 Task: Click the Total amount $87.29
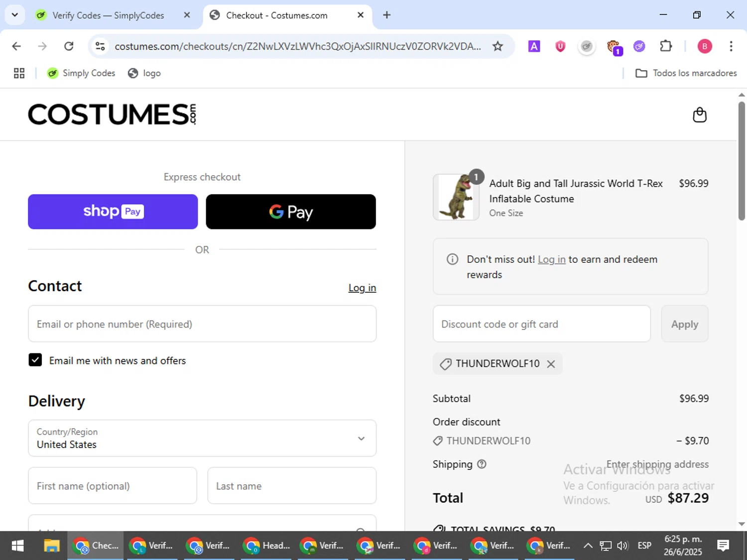688,498
